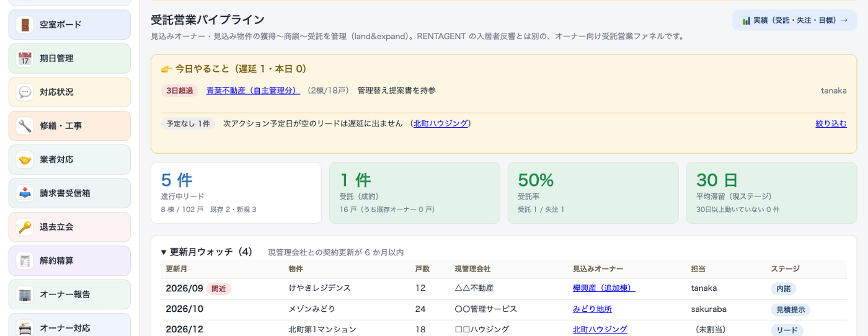The width and height of the screenshot is (868, 336).
Task: Click the 絞り込む link
Action: click(x=831, y=123)
